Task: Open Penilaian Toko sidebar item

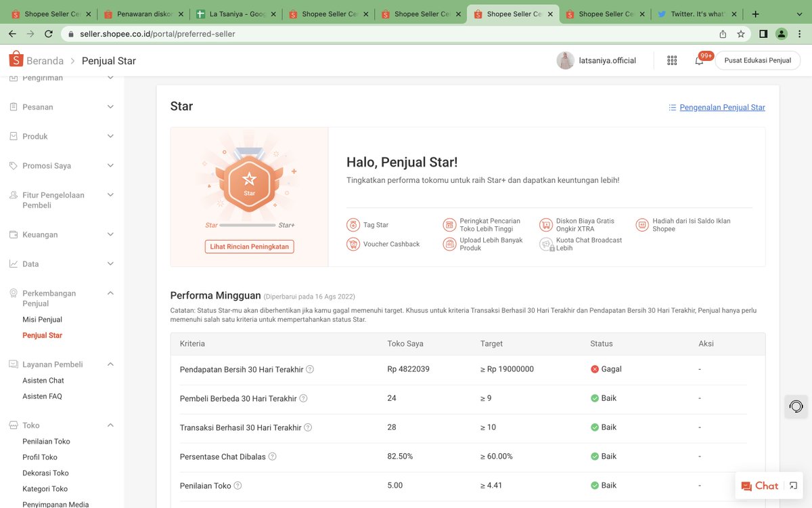Action: coord(46,442)
